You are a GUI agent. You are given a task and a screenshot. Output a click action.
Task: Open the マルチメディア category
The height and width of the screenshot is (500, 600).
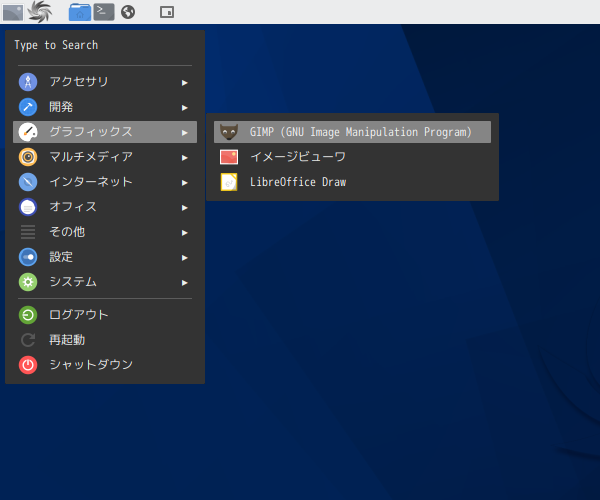[105, 157]
